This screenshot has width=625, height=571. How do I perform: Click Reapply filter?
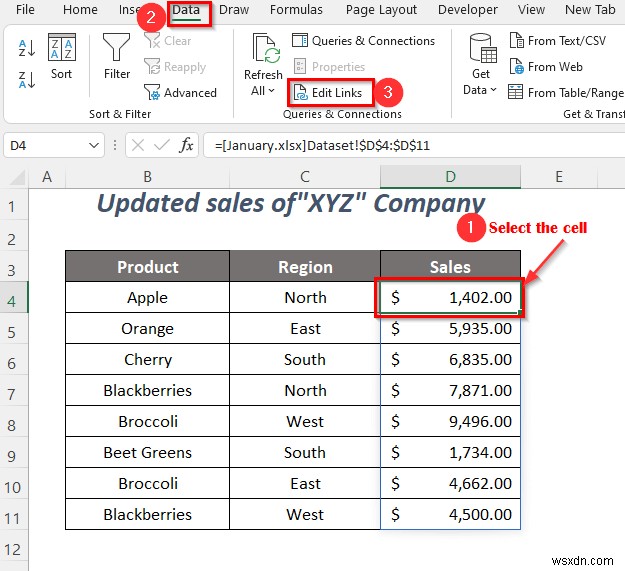[x=175, y=67]
